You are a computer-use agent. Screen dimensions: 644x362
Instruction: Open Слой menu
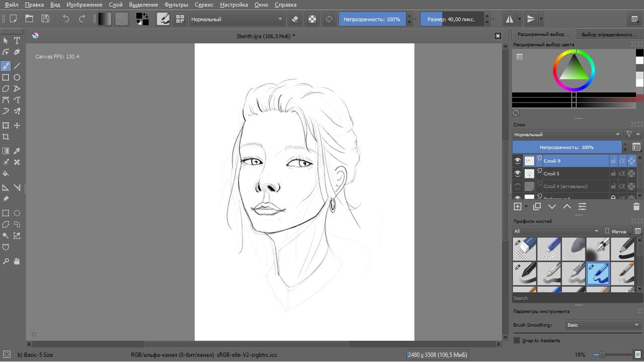116,5
